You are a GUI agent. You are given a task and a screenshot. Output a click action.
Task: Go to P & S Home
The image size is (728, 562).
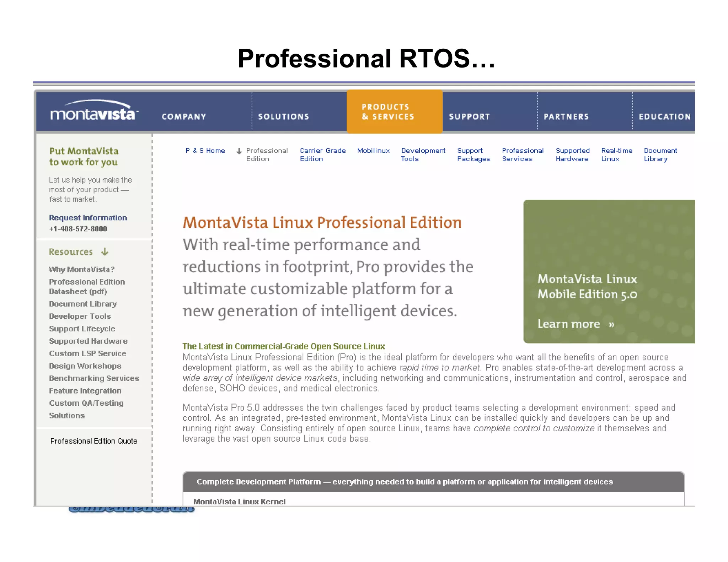tap(205, 151)
